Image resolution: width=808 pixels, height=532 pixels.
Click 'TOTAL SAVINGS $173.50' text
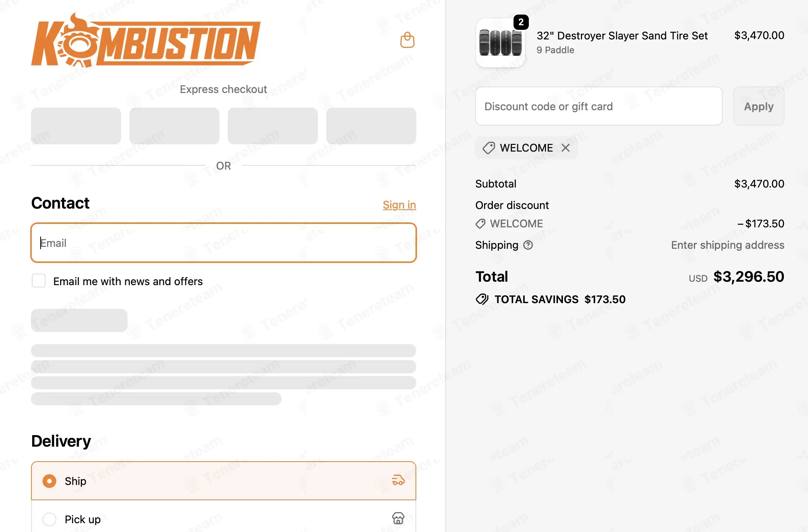point(560,299)
